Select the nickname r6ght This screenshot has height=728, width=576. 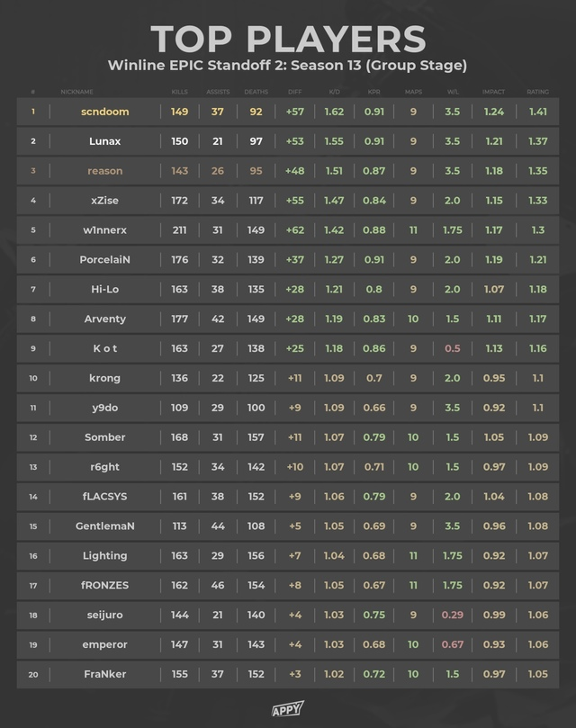105,467
